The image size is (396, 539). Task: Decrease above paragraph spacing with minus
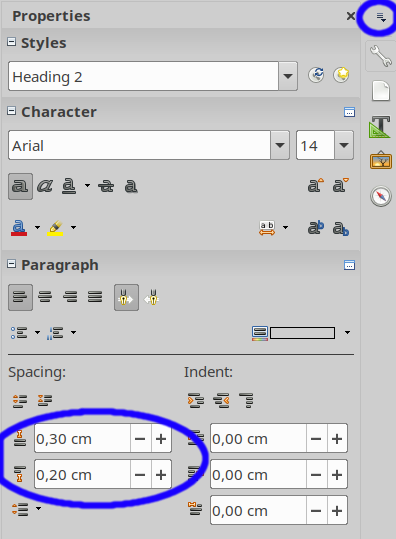pos(140,439)
